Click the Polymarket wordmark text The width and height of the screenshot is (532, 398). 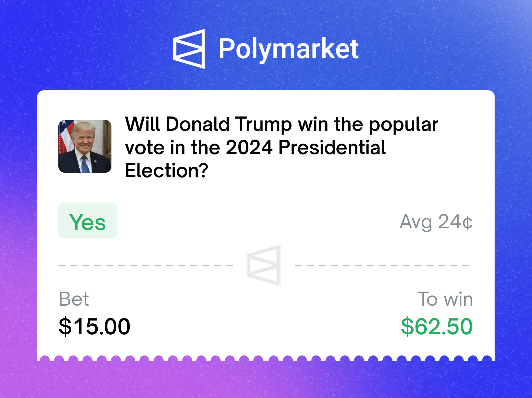[289, 49]
